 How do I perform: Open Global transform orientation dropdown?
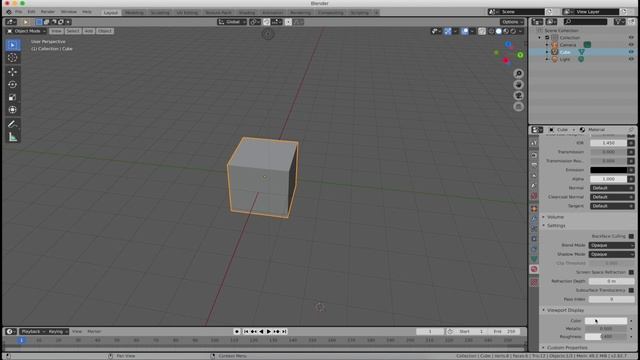pyautogui.click(x=232, y=22)
